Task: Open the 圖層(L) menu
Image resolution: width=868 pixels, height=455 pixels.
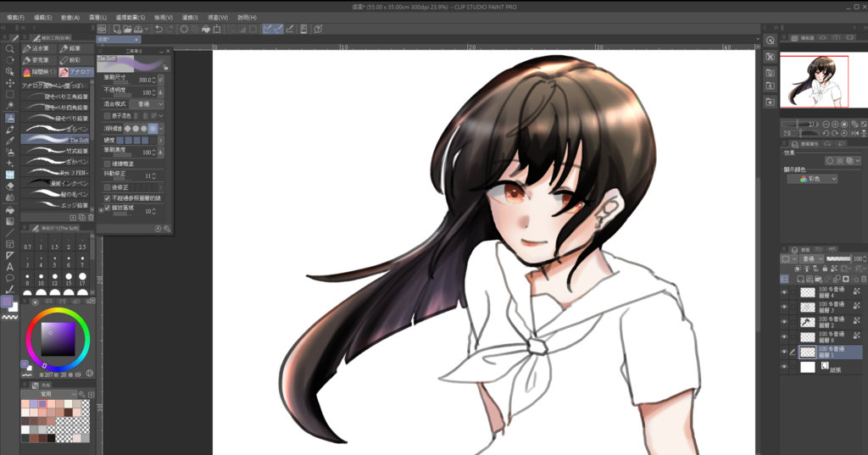Action: coord(98,17)
